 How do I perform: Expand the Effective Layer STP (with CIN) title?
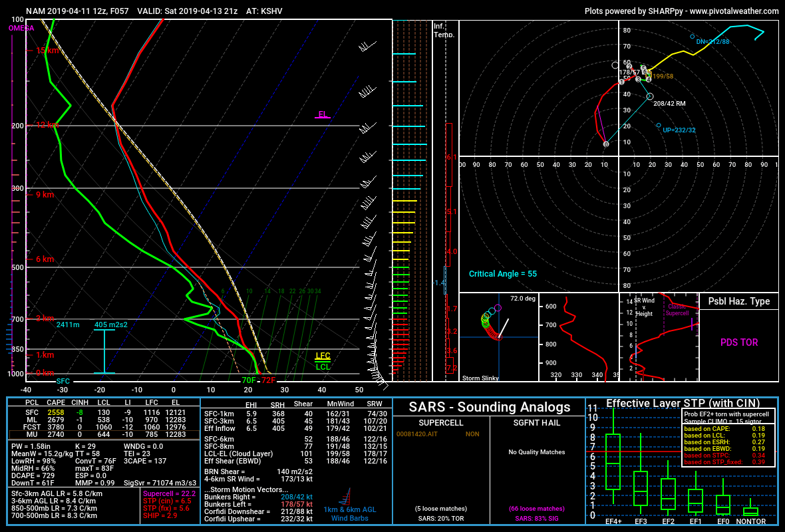[682, 403]
